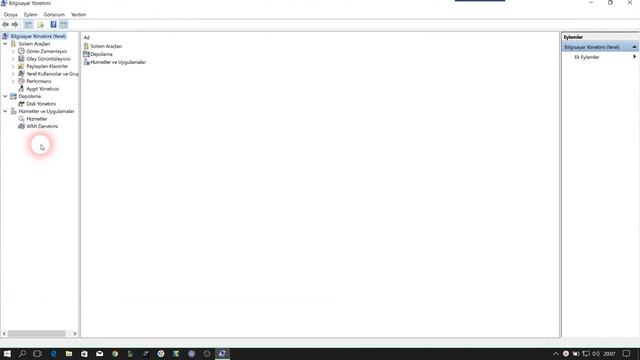Viewport: 640px width, 360px height.
Task: Select Sistem Araçları in the center list
Action: coord(106,46)
